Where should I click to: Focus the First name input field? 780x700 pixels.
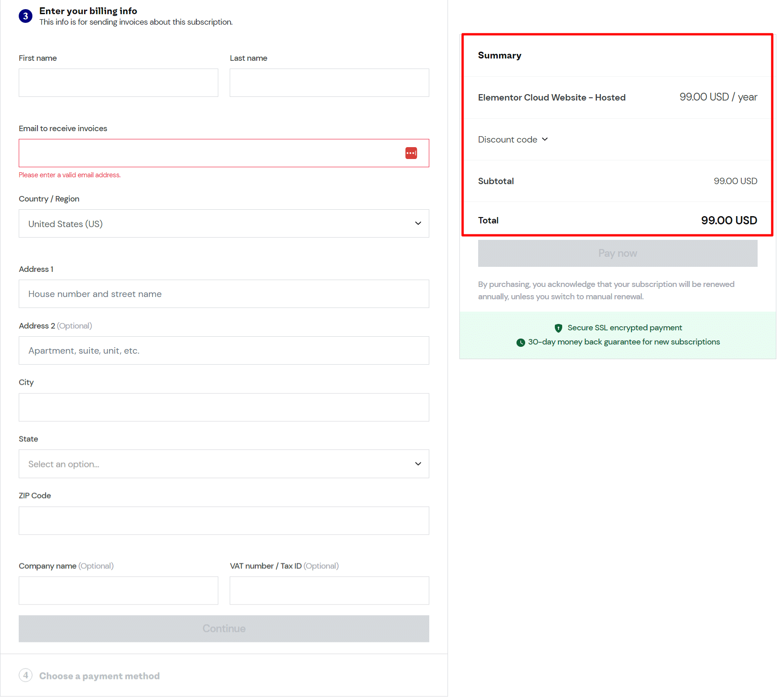point(118,83)
